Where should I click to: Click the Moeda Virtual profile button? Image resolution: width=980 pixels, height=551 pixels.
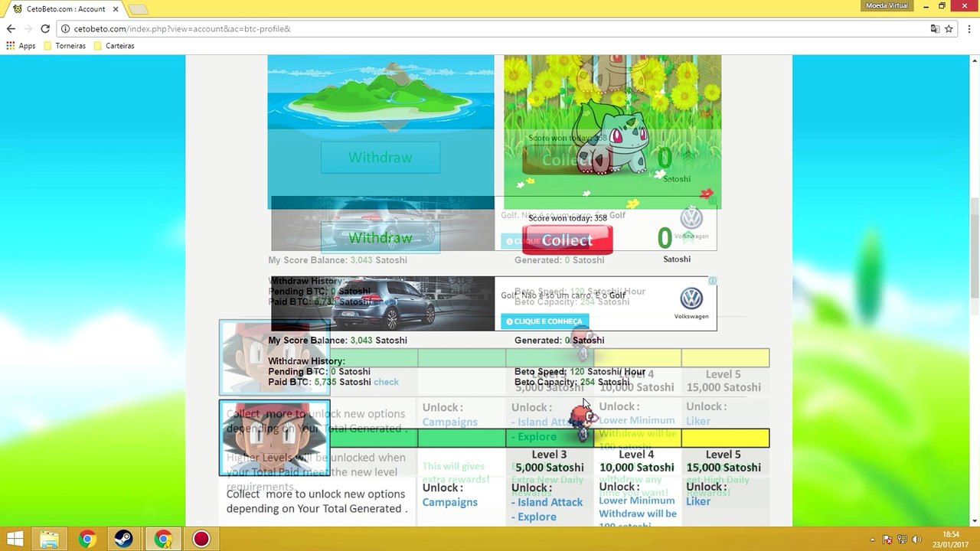coord(887,5)
